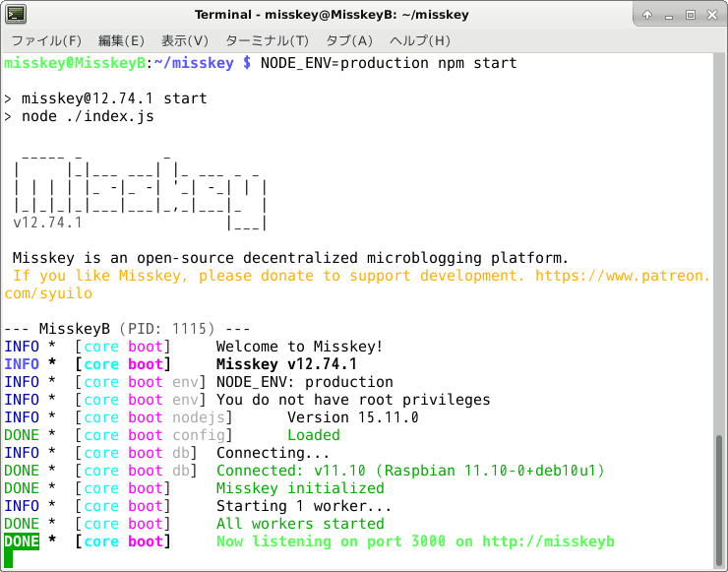Minimize the Terminal window
728x572 pixels.
669,15
